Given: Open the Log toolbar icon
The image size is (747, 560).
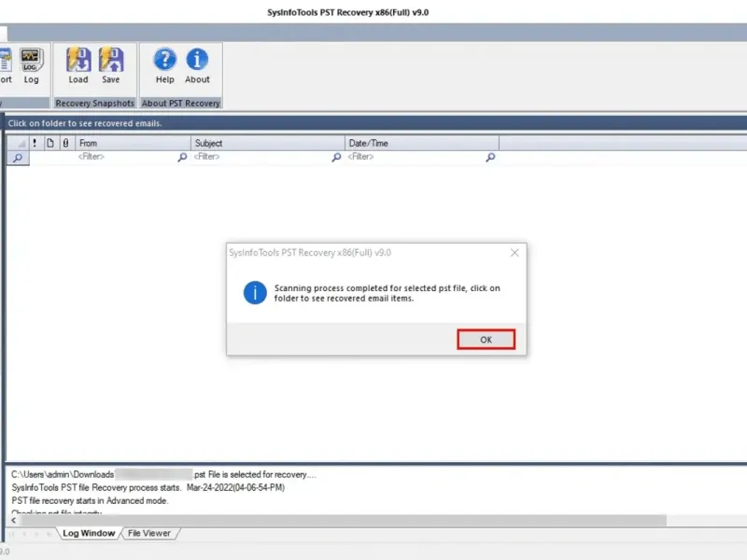Looking at the screenshot, I should tap(32, 66).
